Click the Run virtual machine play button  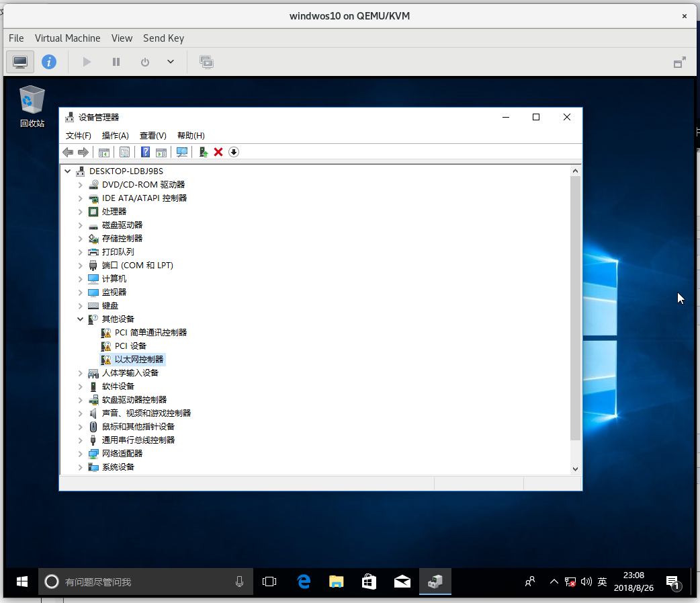point(87,62)
